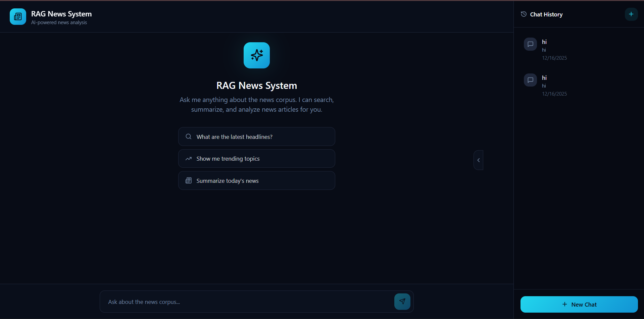Viewport: 644px width, 319px height.
Task: Click the sparkle icon above the title
Action: [257, 55]
